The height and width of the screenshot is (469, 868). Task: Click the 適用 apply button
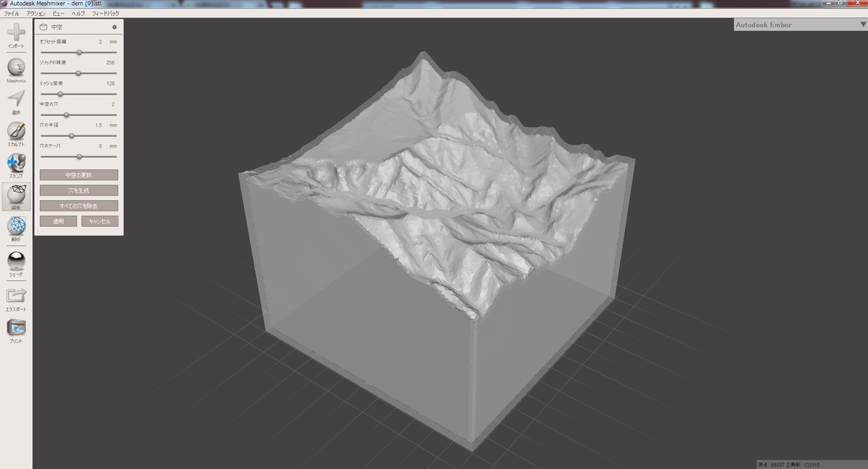59,221
